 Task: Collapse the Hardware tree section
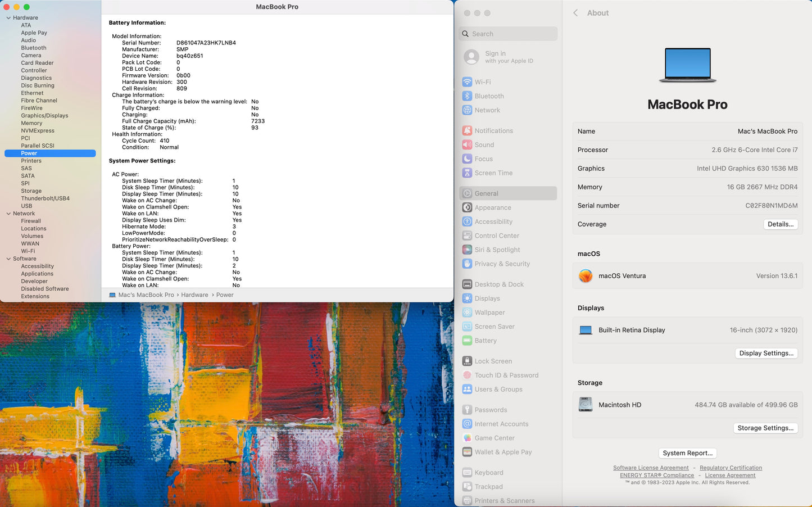pyautogui.click(x=8, y=18)
